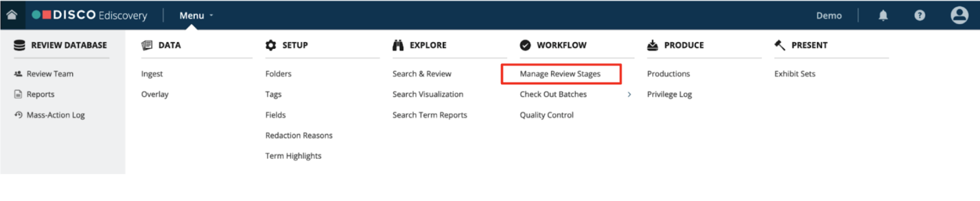Click the Mass-Action Log history icon
Screen dimensions: 980x201
click(x=18, y=115)
